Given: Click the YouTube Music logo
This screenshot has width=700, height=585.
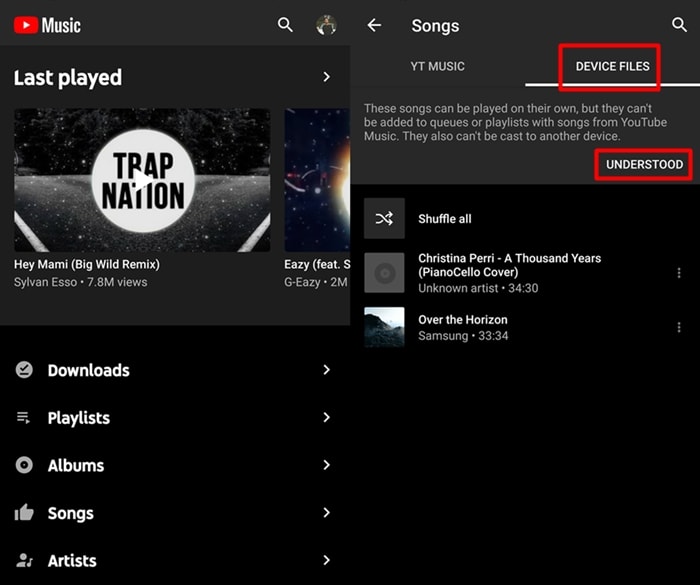Looking at the screenshot, I should [47, 25].
